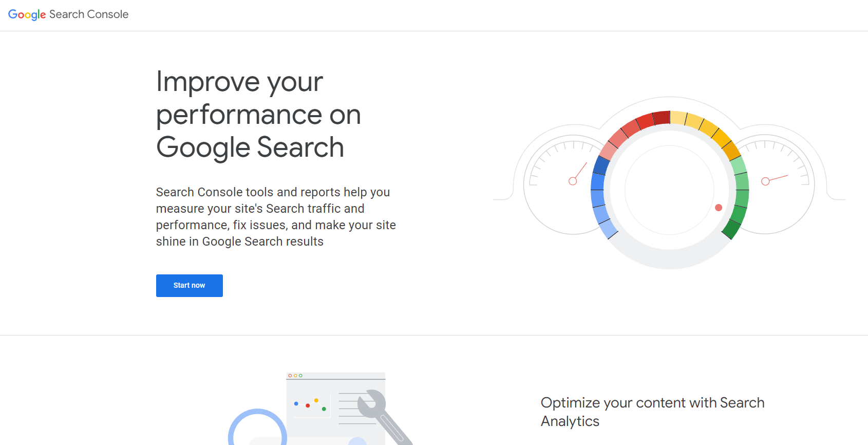Click the Optimize your content with Search Analytics heading
The height and width of the screenshot is (445, 868).
pos(651,412)
